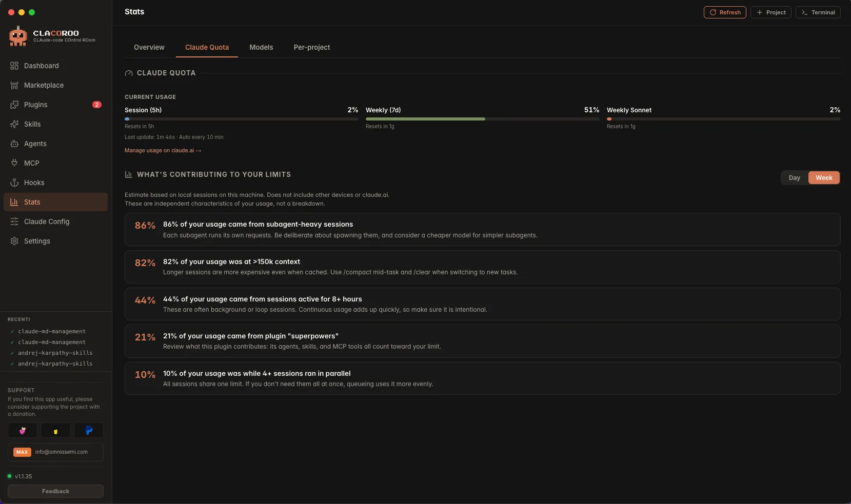851x504 pixels.
Task: Open the first claude-md-management recent entry
Action: pyautogui.click(x=51, y=332)
